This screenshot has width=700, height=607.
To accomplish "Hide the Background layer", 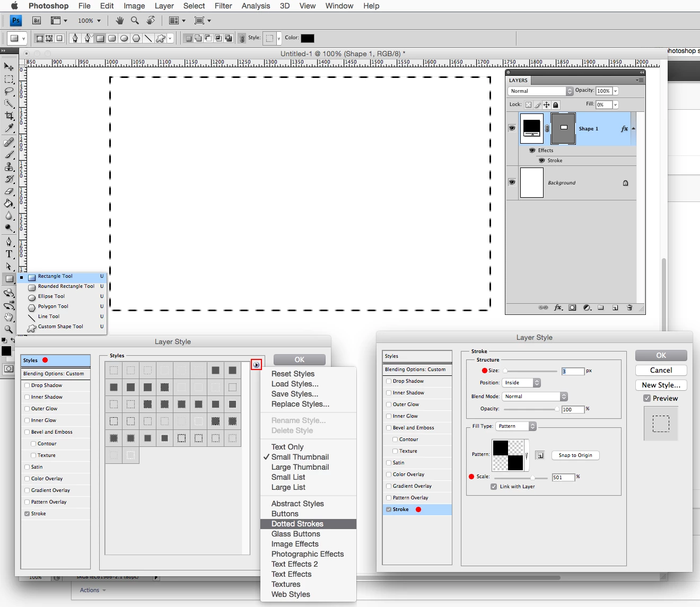I will [512, 182].
